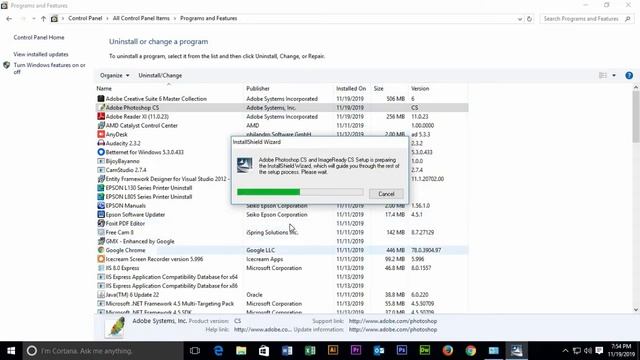Click the Adobe Photoshop CS row icon

101,108
